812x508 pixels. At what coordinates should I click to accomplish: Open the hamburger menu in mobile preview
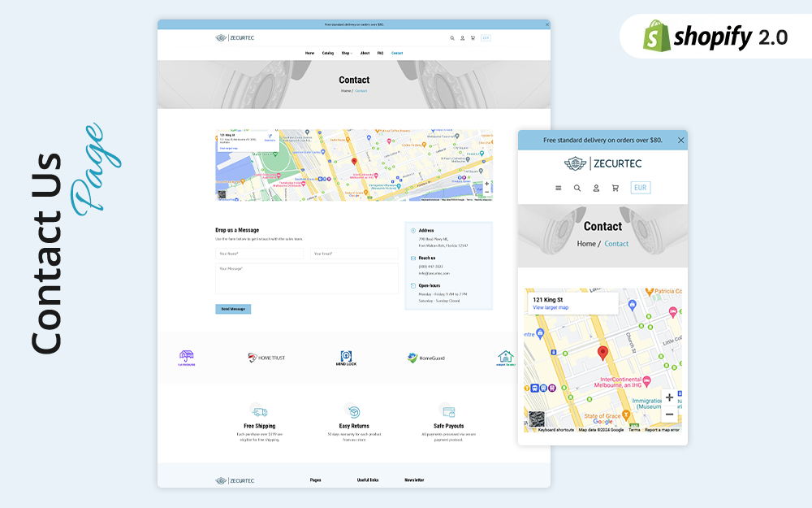pyautogui.click(x=558, y=188)
